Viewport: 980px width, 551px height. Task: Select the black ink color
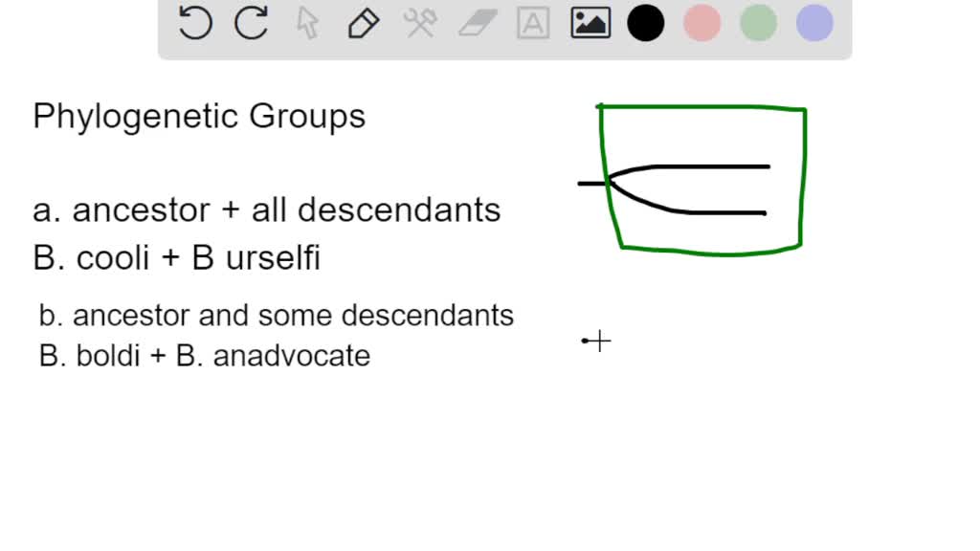coord(645,23)
